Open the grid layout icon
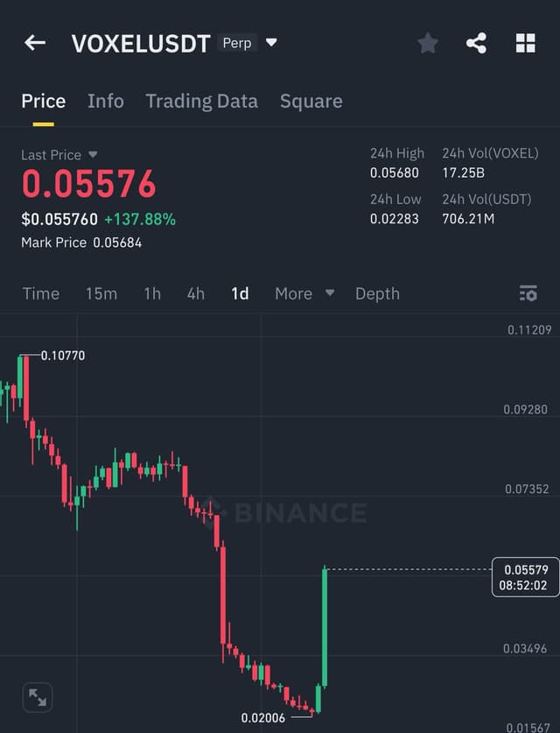 (x=526, y=43)
